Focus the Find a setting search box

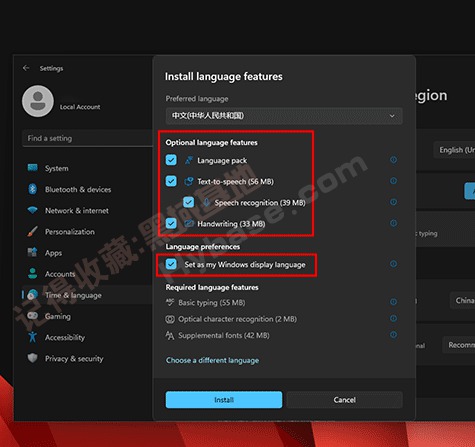tap(87, 138)
